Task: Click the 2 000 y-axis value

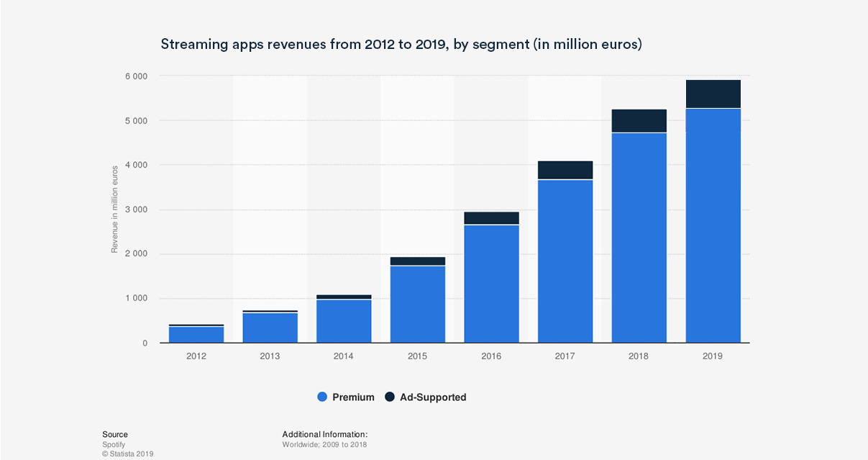Action: point(135,254)
